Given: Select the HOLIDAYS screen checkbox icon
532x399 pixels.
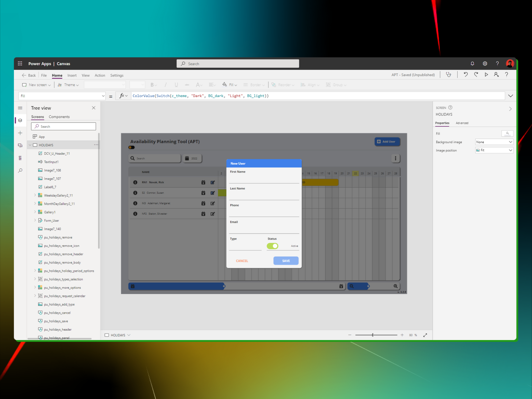Looking at the screenshot, I should (x=35, y=145).
